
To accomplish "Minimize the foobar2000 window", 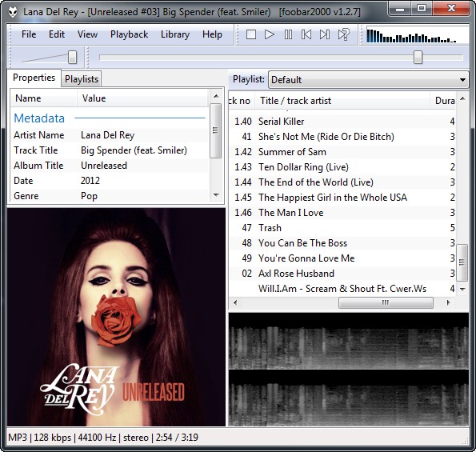I will [400, 9].
